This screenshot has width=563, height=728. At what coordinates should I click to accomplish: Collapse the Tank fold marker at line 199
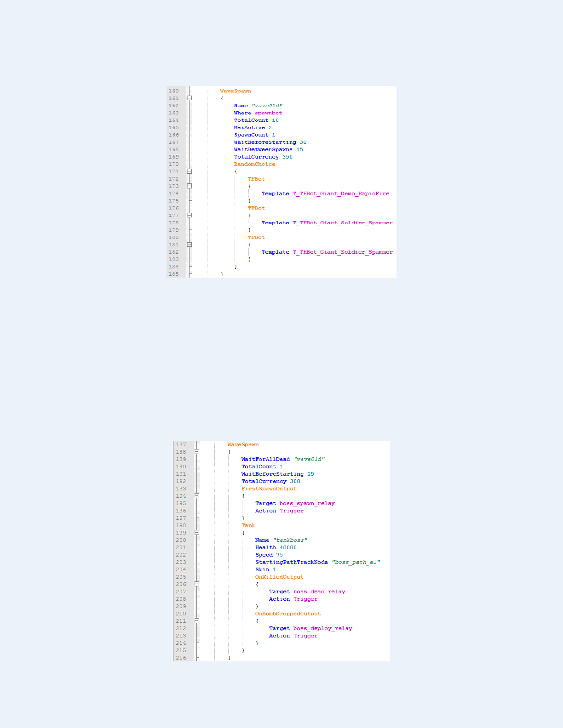point(197,533)
